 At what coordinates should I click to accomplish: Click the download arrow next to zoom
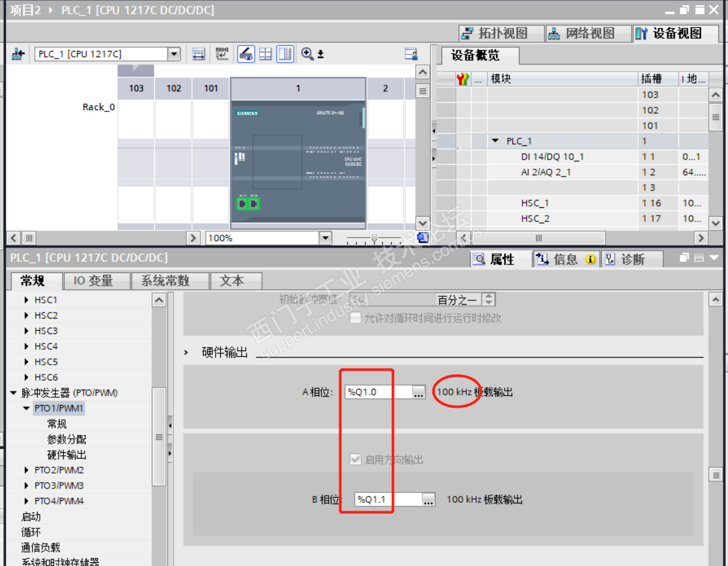[320, 55]
